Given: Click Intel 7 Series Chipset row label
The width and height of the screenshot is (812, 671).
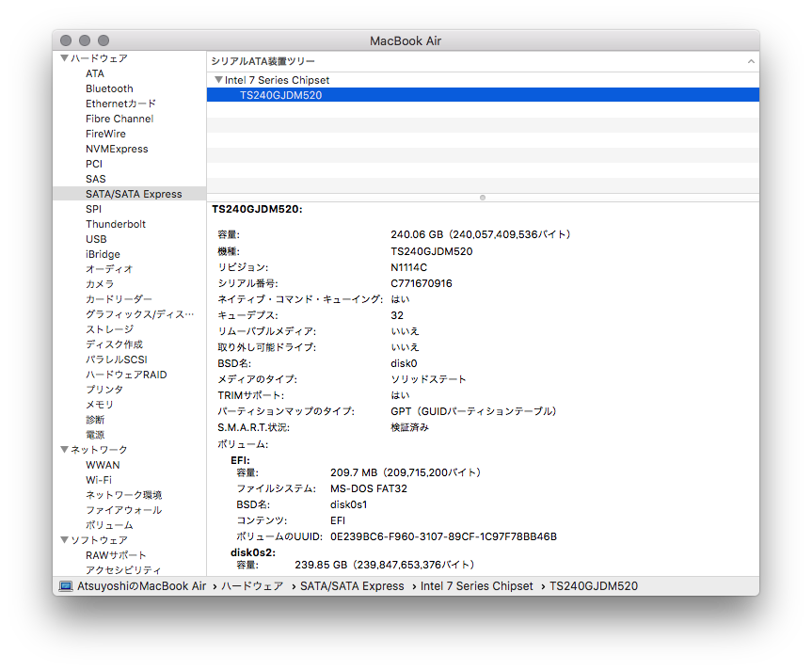Looking at the screenshot, I should 277,80.
